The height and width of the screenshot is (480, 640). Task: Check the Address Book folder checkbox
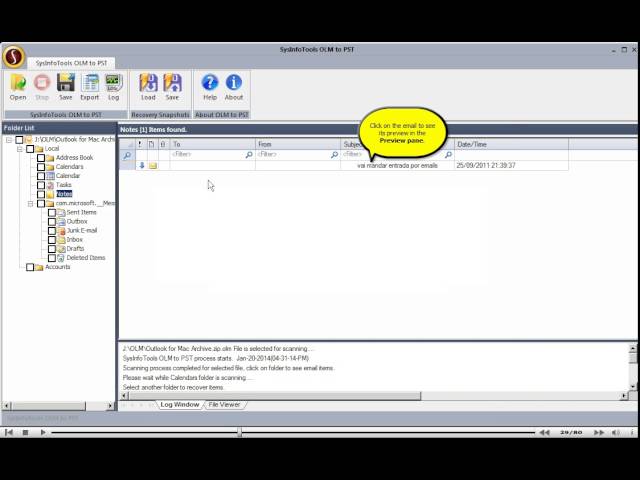coord(41,158)
